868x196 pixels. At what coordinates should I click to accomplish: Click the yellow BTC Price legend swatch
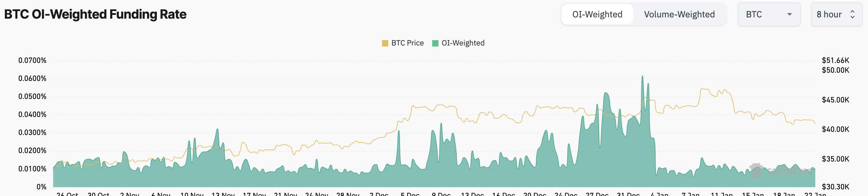click(x=385, y=43)
